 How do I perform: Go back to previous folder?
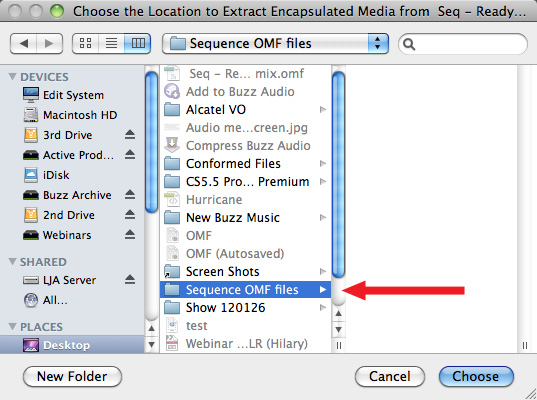click(23, 43)
